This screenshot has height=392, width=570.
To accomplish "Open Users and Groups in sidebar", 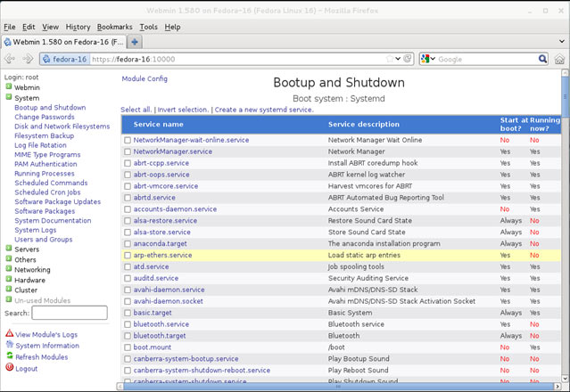I will (x=44, y=240).
